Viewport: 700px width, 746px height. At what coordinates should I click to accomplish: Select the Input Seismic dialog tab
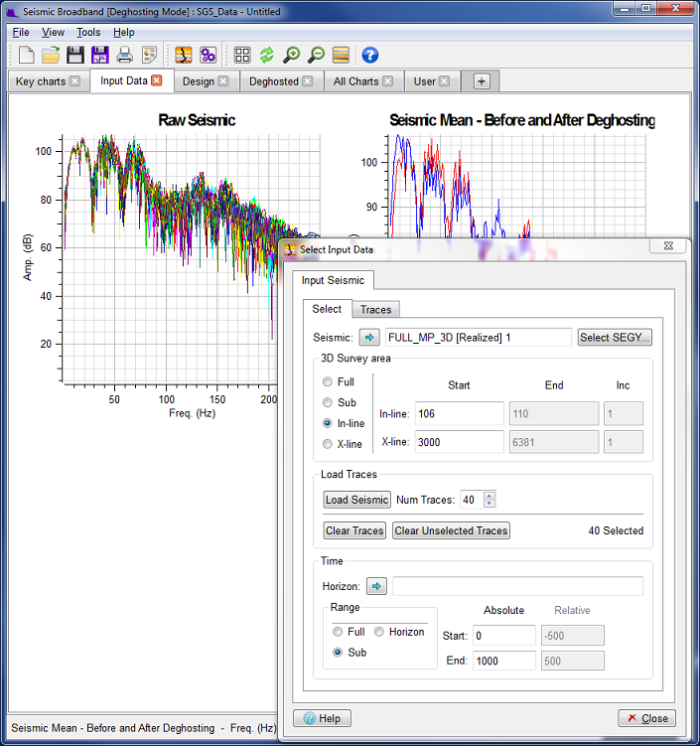pyautogui.click(x=333, y=280)
